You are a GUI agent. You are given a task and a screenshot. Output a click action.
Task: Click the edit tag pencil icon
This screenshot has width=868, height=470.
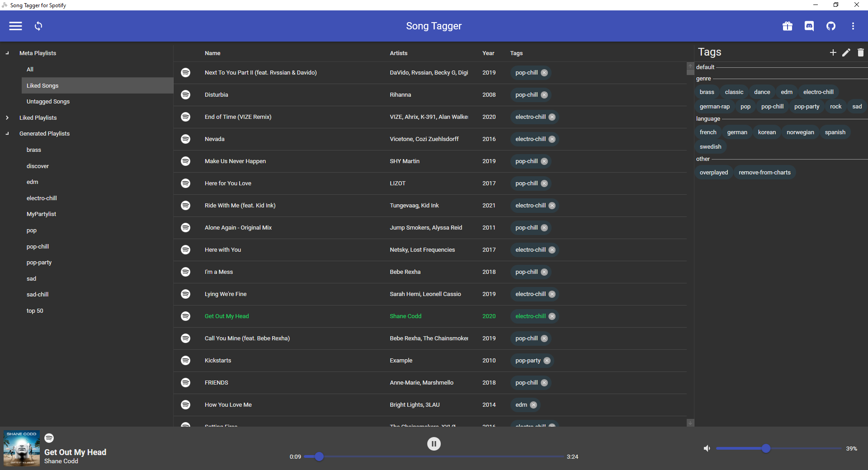click(x=846, y=52)
